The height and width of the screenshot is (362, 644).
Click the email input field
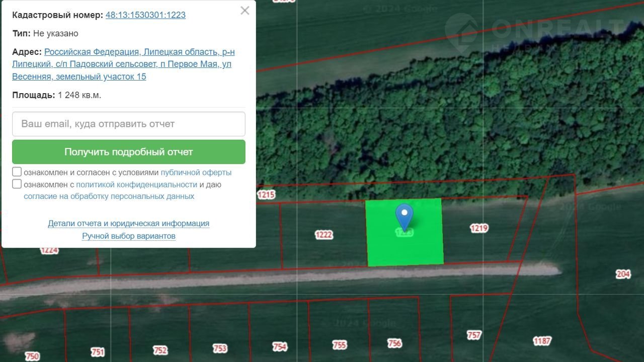(129, 124)
